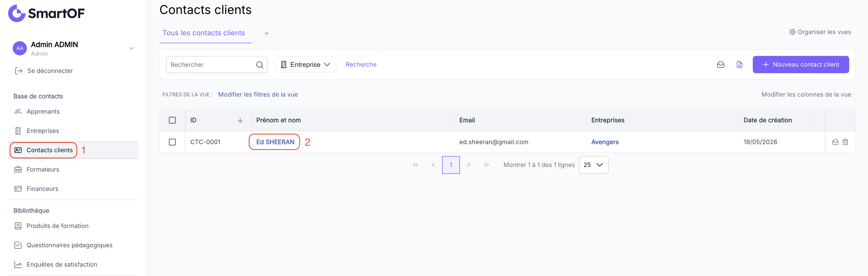
Task: Open Entreprises in the sidebar
Action: click(x=43, y=131)
